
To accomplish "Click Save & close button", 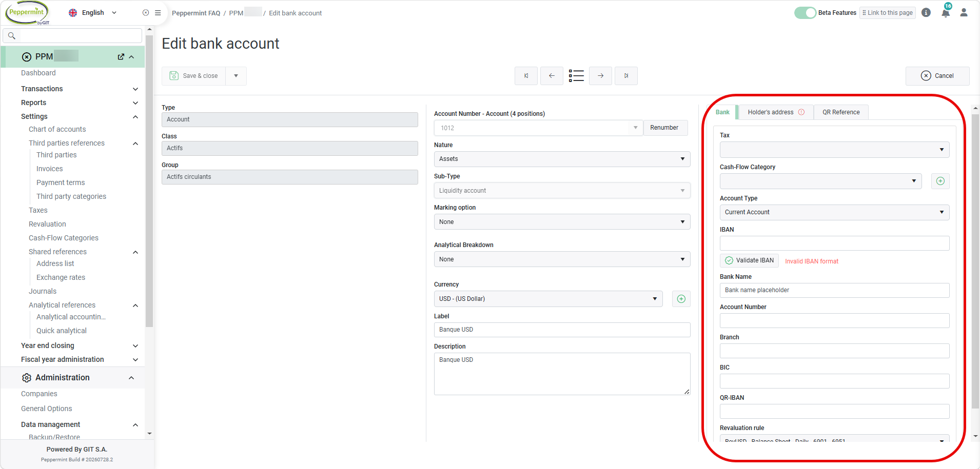I will tap(194, 76).
